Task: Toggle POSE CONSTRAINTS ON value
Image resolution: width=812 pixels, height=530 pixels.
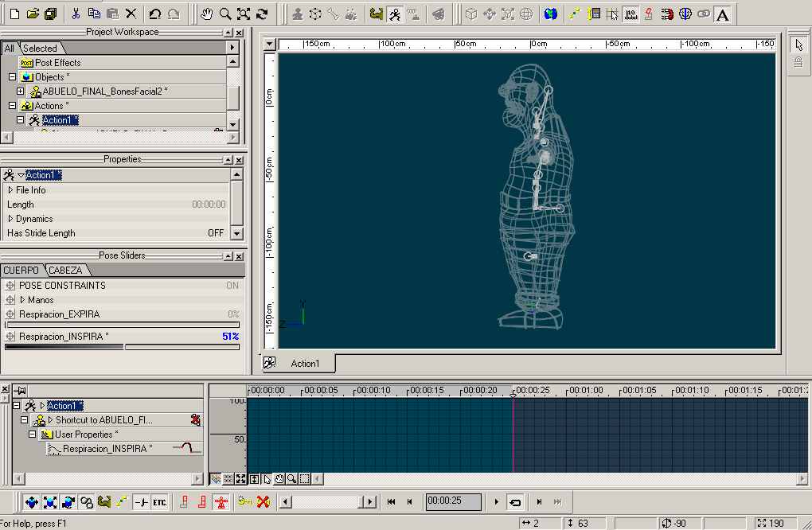Action: [x=232, y=285]
